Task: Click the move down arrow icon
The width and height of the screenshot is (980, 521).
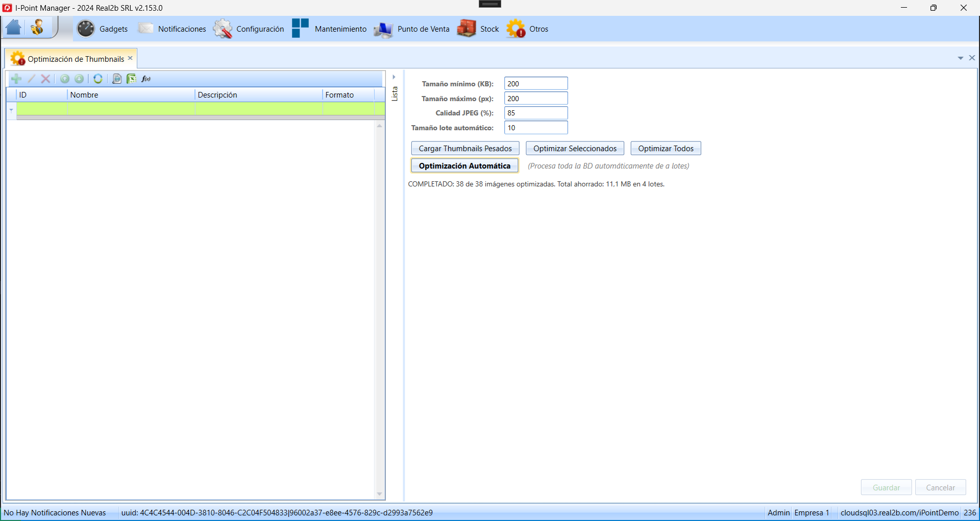Action: coord(79,79)
